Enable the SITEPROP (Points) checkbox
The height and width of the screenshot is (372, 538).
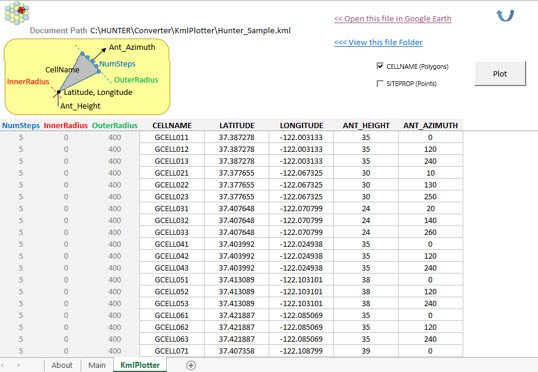380,83
